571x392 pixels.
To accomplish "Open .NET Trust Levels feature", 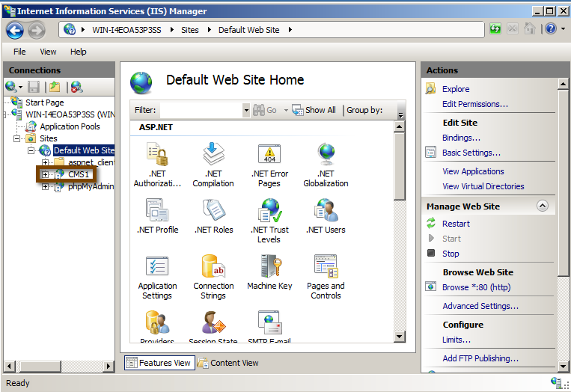I will (x=269, y=221).
